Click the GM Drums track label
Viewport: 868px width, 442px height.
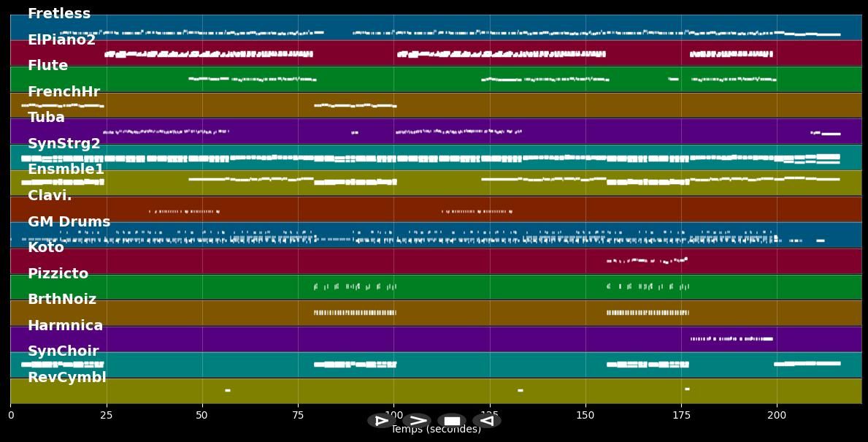click(x=69, y=222)
